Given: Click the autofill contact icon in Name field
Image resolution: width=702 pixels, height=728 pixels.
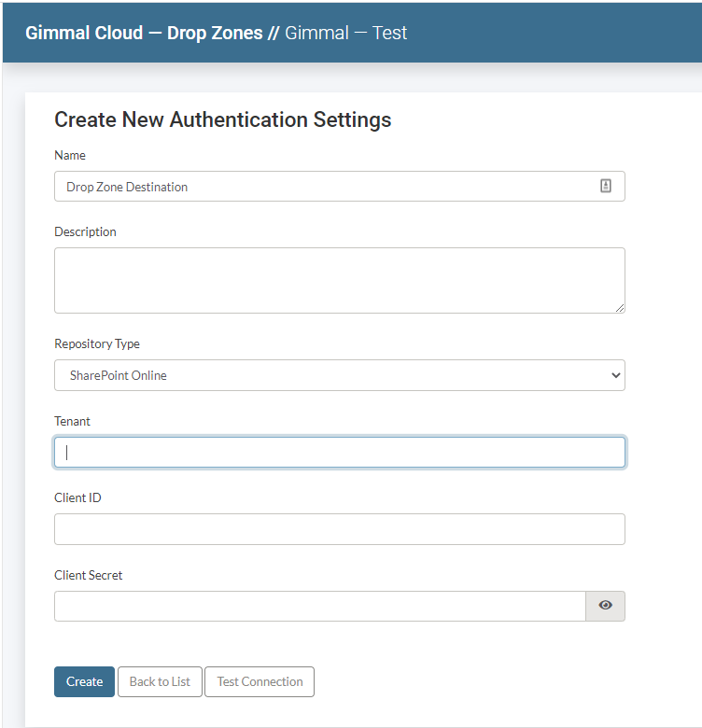Looking at the screenshot, I should 605,187.
